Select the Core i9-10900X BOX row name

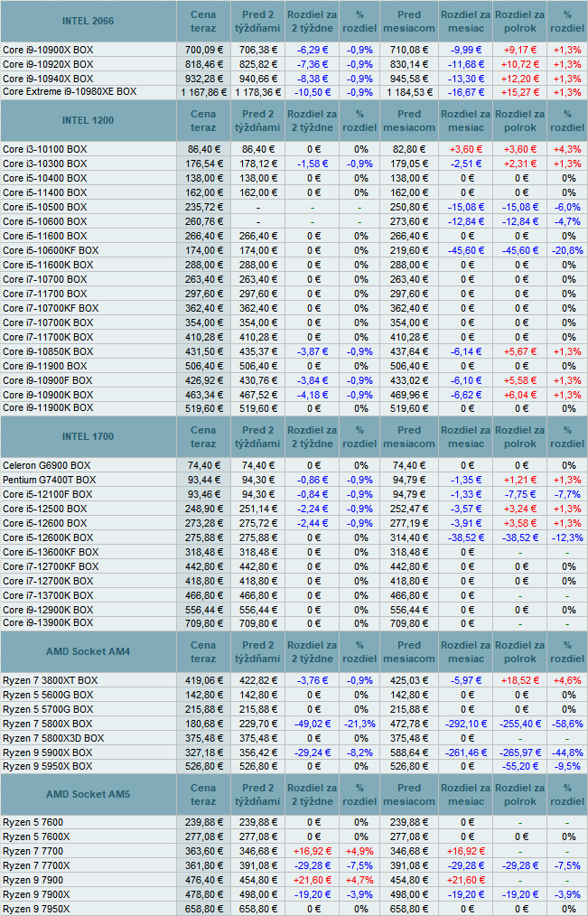[x=48, y=51]
